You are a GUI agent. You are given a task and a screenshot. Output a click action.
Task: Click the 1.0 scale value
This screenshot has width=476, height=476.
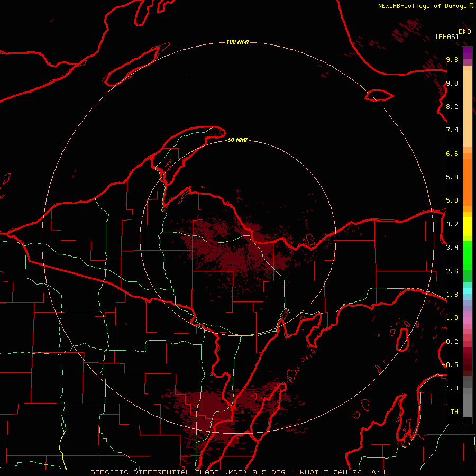(x=452, y=318)
